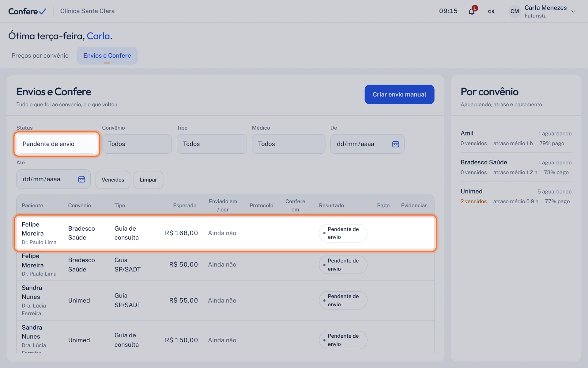The height and width of the screenshot is (368, 588).
Task: Select the Envios e Confere tab
Action: (107, 56)
